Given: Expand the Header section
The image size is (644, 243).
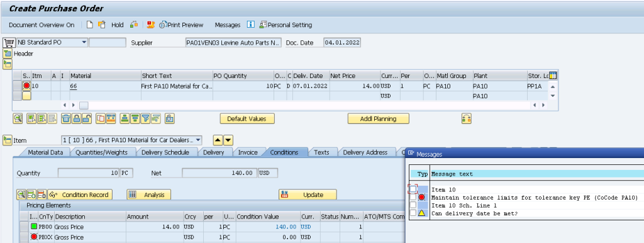Looking at the screenshot, I should 8,54.
